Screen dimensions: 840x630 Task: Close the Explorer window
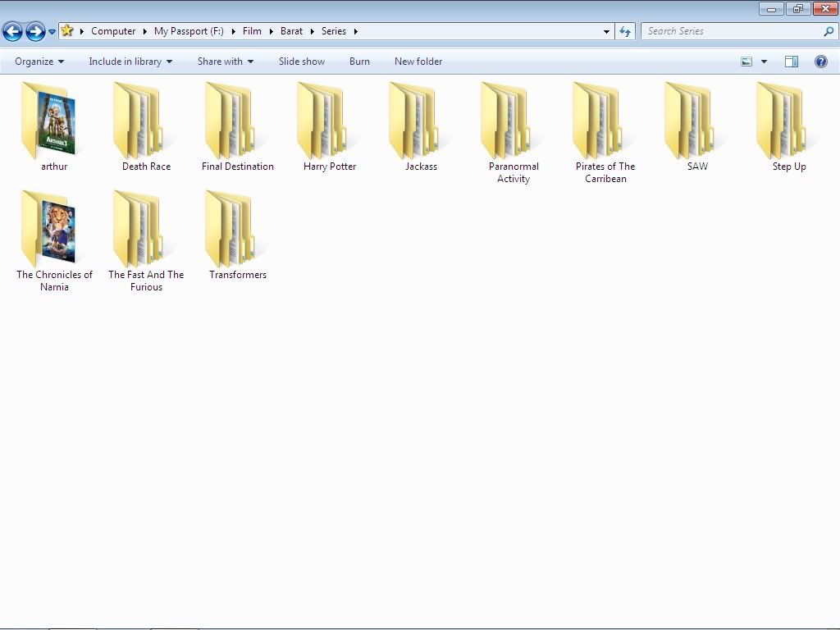click(x=825, y=8)
